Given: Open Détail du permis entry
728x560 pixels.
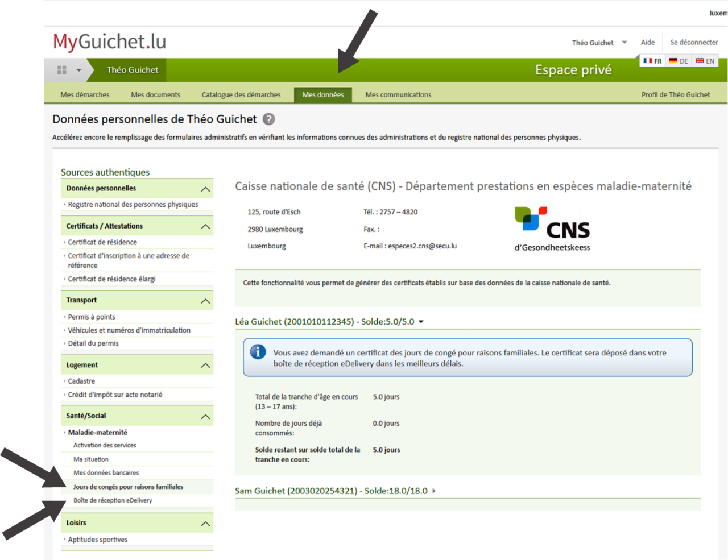Looking at the screenshot, I should 93,343.
